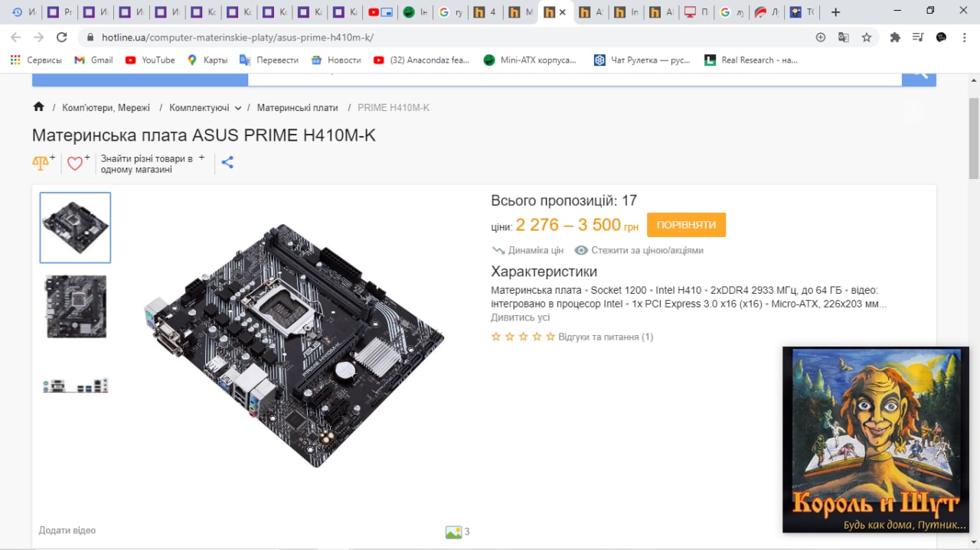The image size is (980, 550).
Task: Open the translate page icon in address bar
Action: click(x=843, y=37)
